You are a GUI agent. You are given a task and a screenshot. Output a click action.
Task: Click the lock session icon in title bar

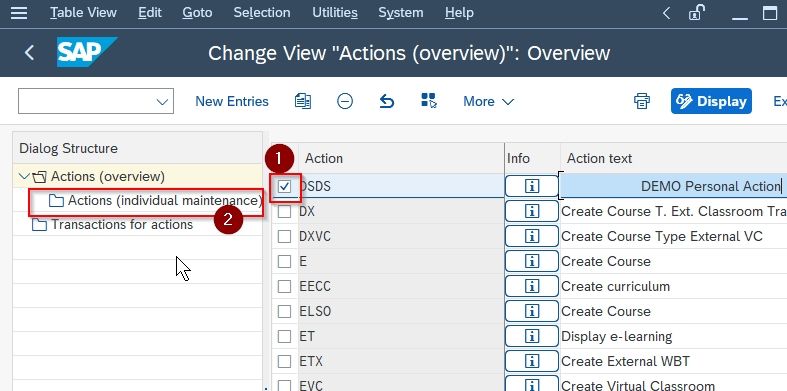point(696,13)
